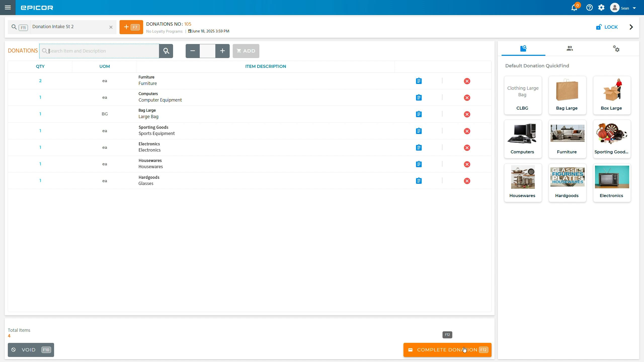Open the hamburger menu icon

(8, 8)
